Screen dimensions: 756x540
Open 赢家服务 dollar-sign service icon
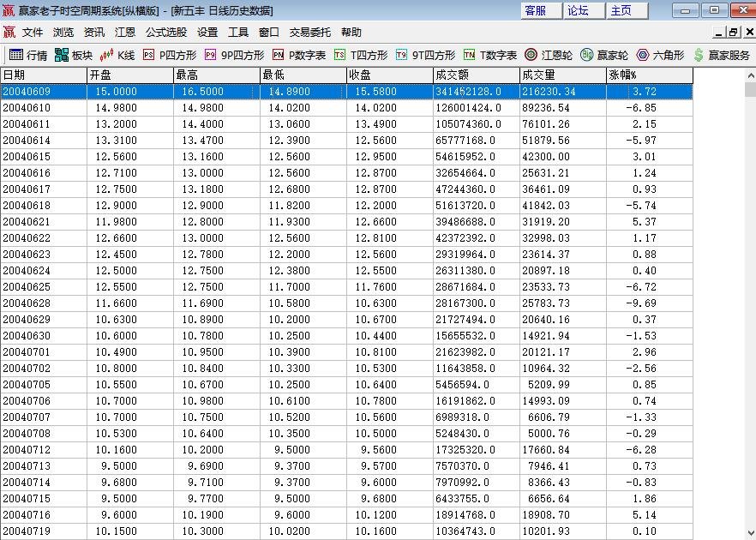coord(699,55)
